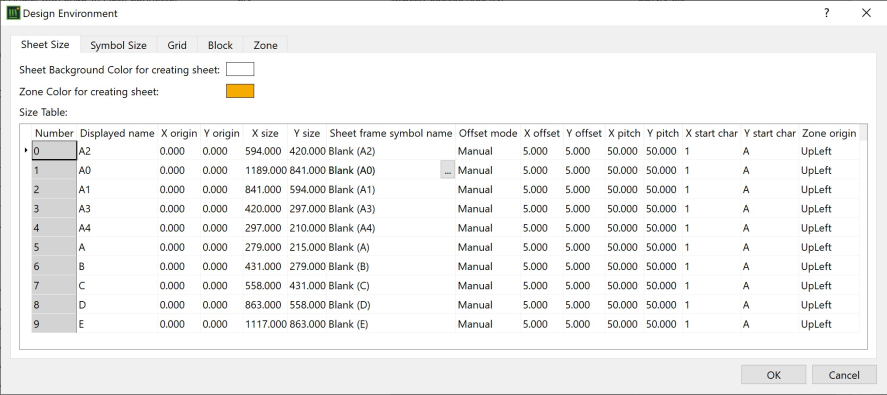Screen dimensions: 887x395
Task: Click the Zone origin column header
Action: [x=829, y=133]
